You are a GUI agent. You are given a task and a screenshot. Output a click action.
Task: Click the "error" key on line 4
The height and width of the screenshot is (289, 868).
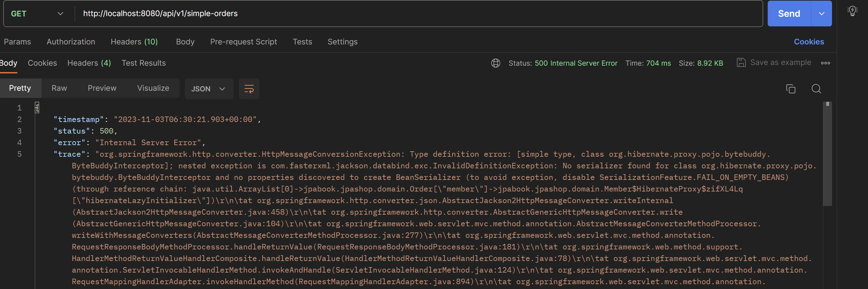[x=69, y=143]
